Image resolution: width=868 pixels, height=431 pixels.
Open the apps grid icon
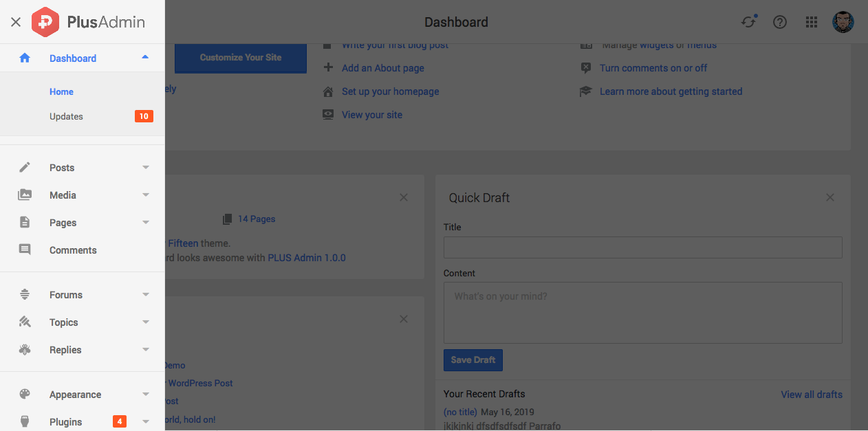click(x=812, y=22)
